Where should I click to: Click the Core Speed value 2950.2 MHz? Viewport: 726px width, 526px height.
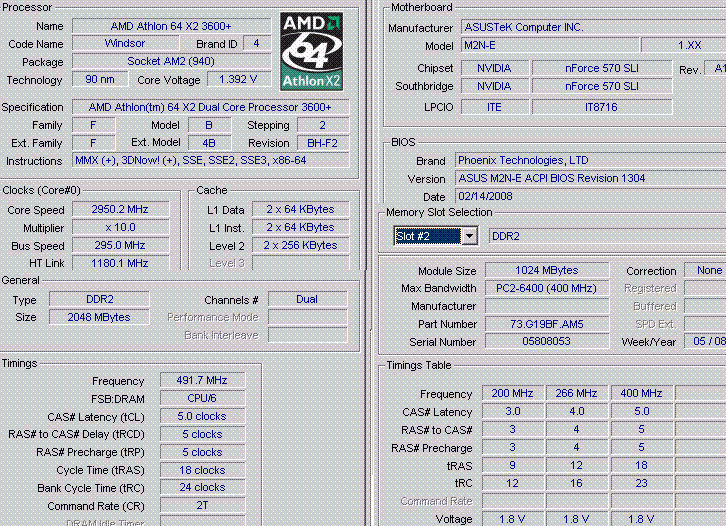point(120,209)
